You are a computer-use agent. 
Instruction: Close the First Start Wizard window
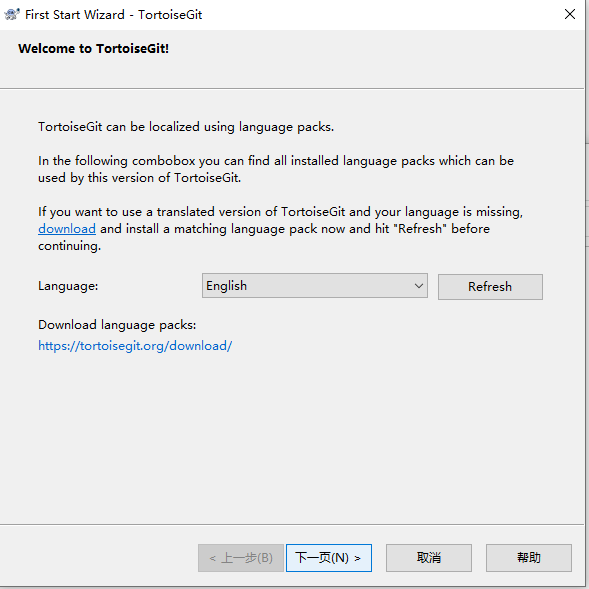(569, 14)
